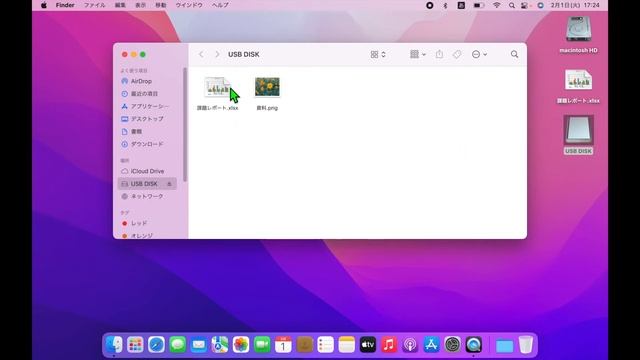Open Photos from the Dock
The height and width of the screenshot is (360, 640).
click(x=241, y=345)
